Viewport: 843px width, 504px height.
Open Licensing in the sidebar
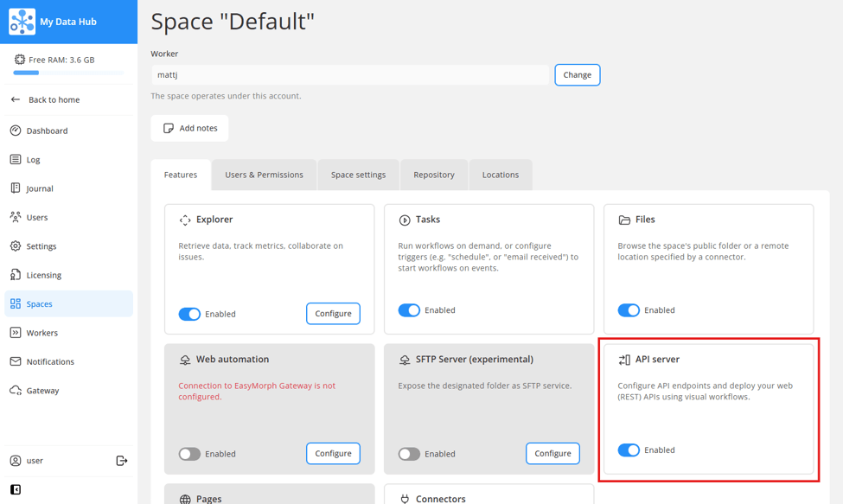69,275
